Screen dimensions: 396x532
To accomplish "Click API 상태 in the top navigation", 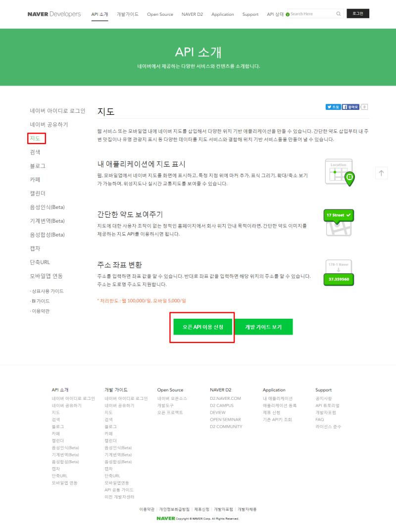I will 275,14.
